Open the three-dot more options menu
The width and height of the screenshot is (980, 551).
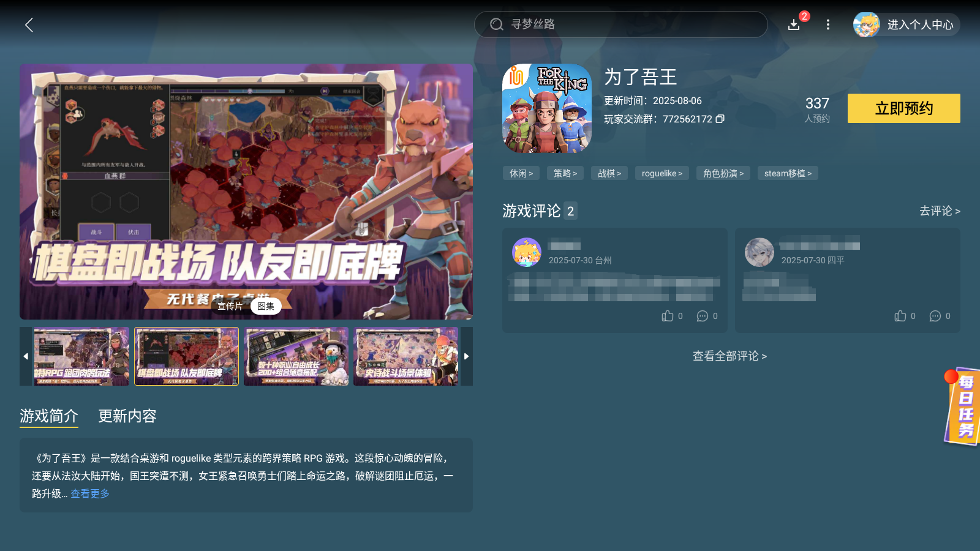pyautogui.click(x=828, y=24)
